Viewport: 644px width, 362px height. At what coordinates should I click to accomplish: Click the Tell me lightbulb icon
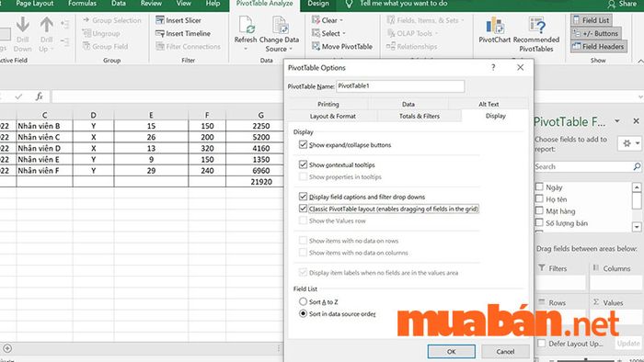[349, 4]
